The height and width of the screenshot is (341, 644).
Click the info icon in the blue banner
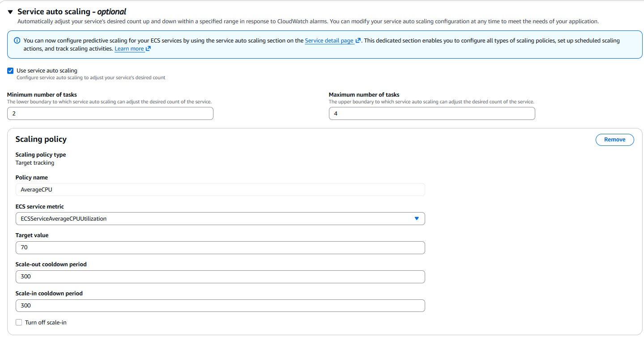(17, 41)
